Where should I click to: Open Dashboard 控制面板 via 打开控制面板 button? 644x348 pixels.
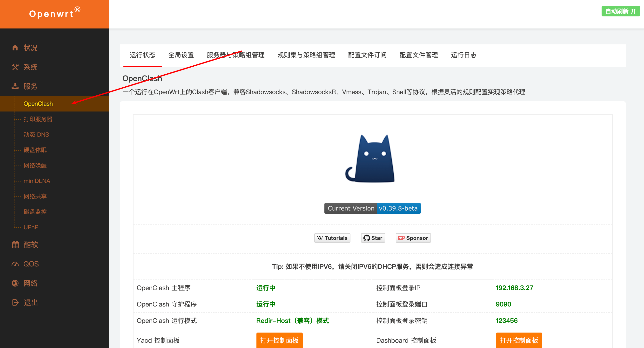click(x=519, y=340)
